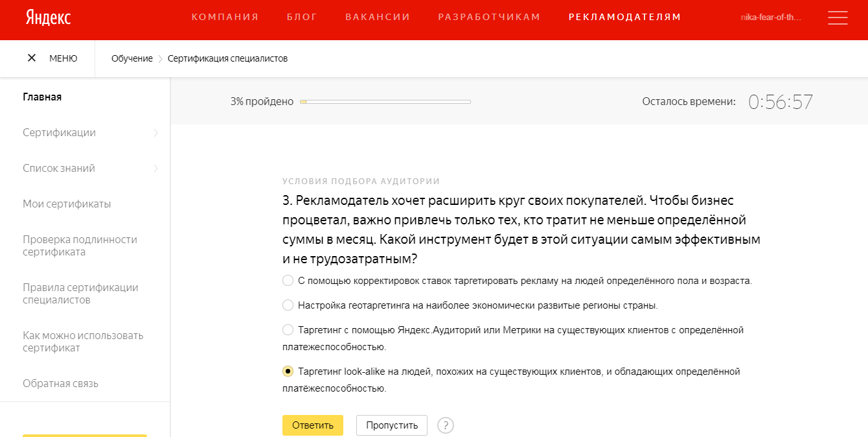
Task: Click the 3% progress bar
Action: 385,101
